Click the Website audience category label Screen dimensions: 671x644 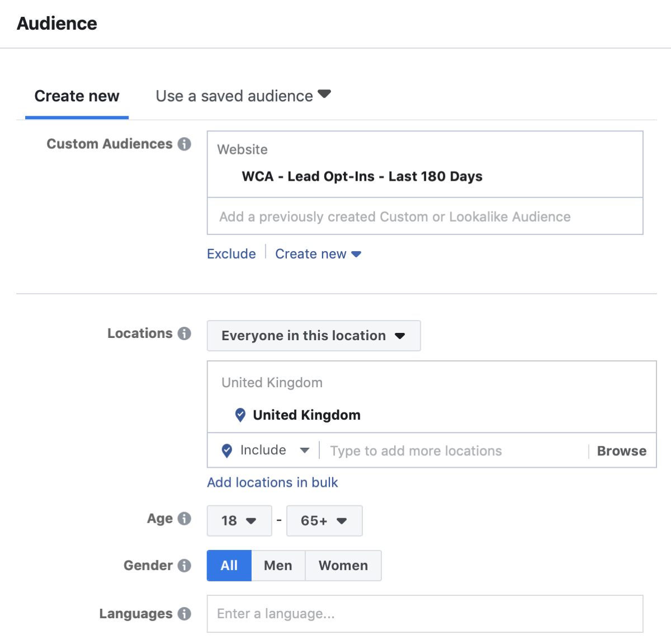[x=243, y=149]
